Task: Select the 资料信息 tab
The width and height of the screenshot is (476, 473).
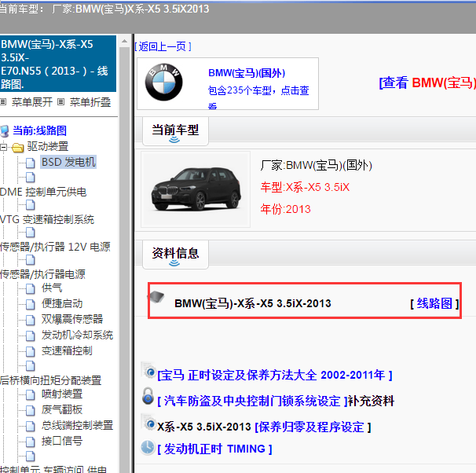Action: coord(175,255)
